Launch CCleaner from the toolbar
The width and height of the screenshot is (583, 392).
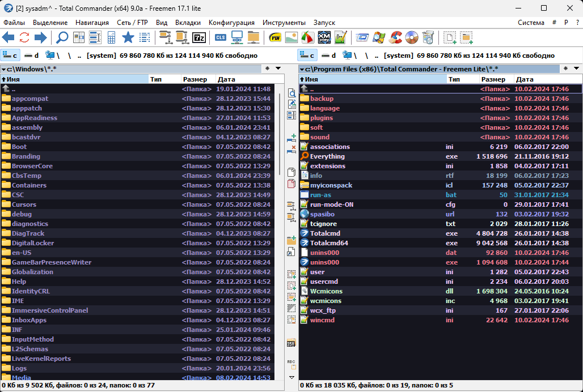pyautogui.click(x=396, y=38)
